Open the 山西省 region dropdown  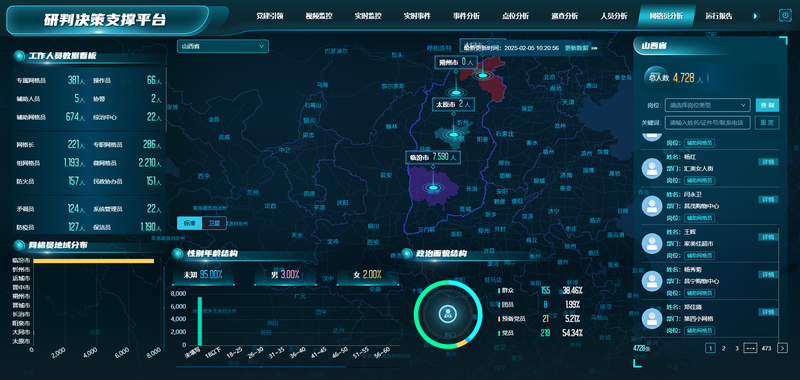[x=222, y=46]
